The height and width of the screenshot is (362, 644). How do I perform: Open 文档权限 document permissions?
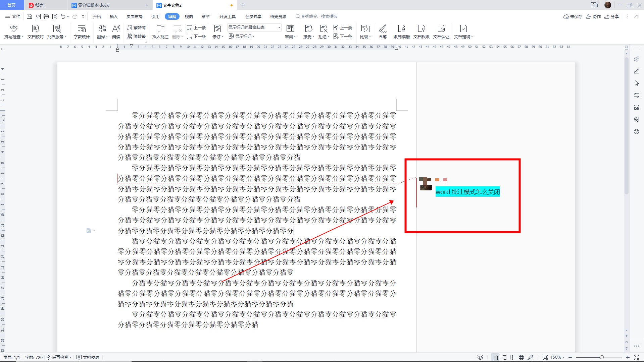(421, 32)
